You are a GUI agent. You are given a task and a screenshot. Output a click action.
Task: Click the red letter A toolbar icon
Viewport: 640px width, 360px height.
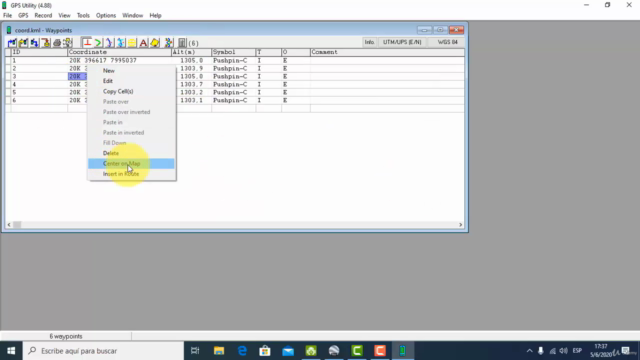pos(143,42)
